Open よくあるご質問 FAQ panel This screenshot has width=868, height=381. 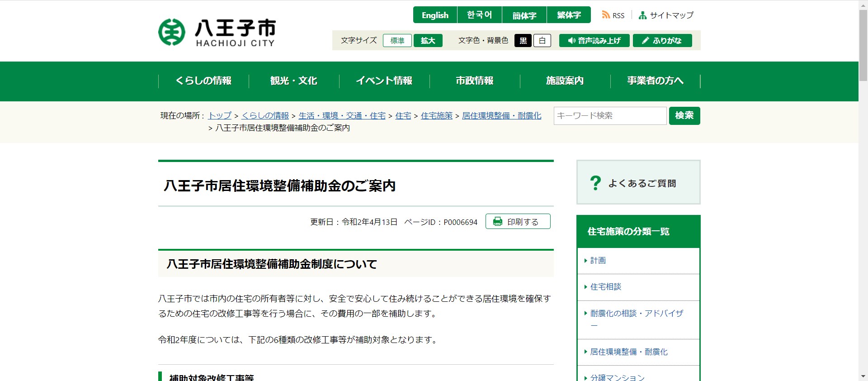click(638, 182)
